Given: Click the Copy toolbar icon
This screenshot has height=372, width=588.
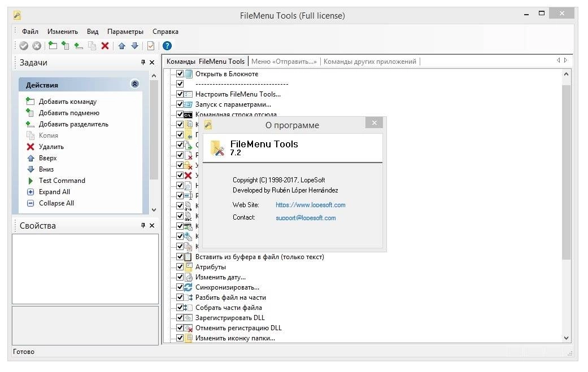Looking at the screenshot, I should pos(92,46).
